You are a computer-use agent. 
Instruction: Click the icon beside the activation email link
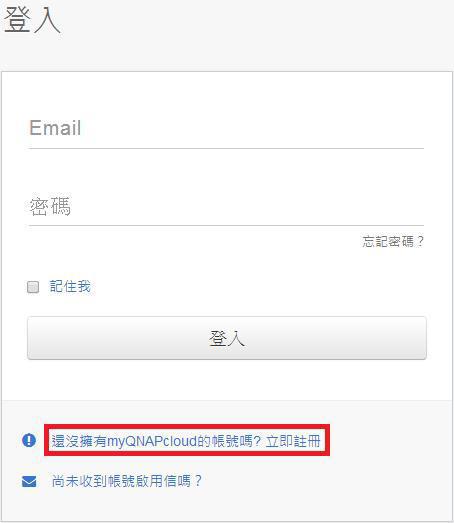point(29,481)
